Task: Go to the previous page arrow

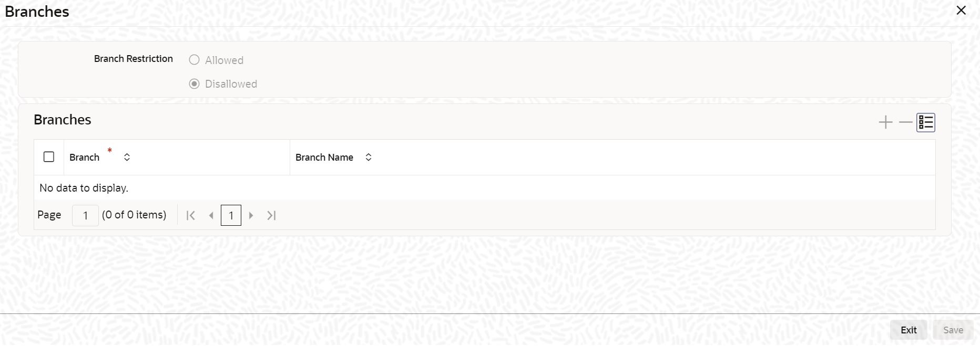Action: 211,215
